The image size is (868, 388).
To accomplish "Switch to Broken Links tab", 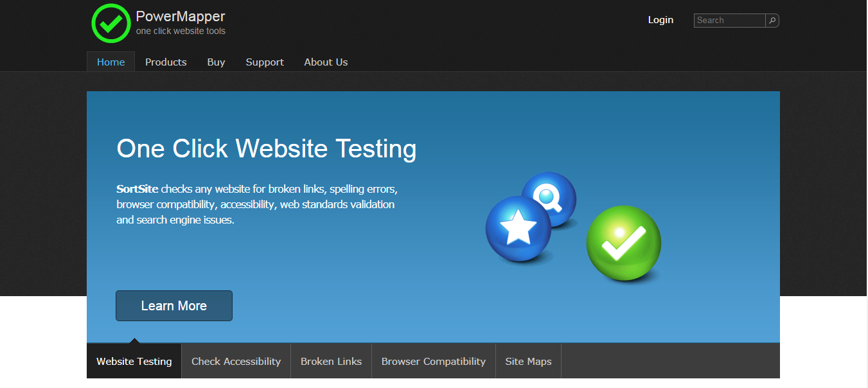I will [x=331, y=361].
